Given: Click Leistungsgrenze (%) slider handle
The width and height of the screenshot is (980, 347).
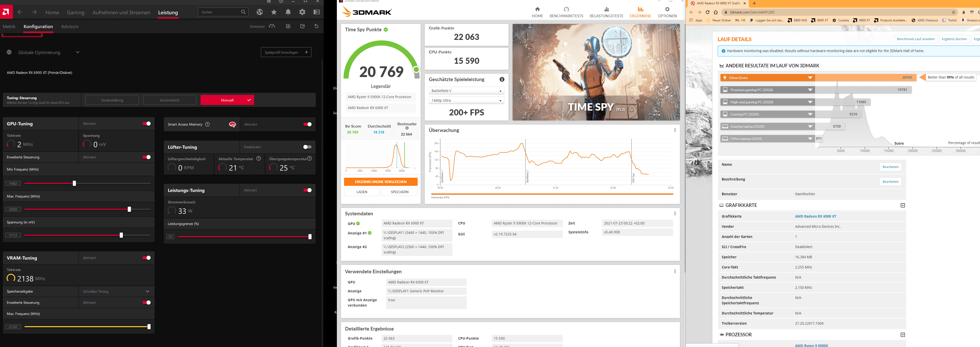Looking at the screenshot, I should [310, 236].
